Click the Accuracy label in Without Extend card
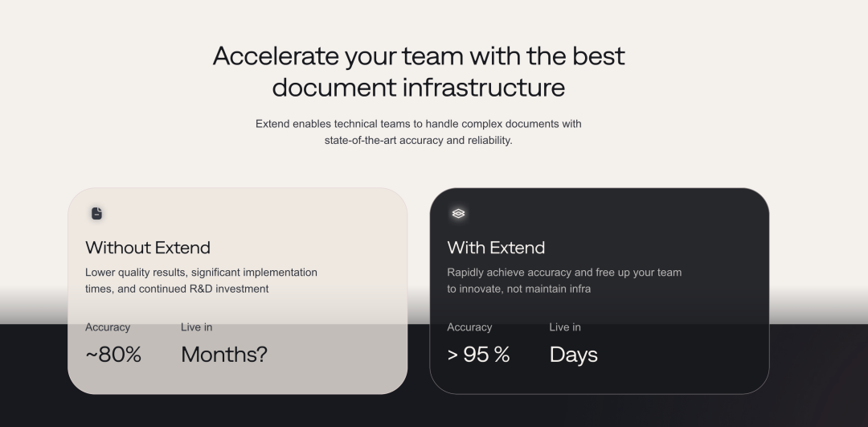 (108, 327)
